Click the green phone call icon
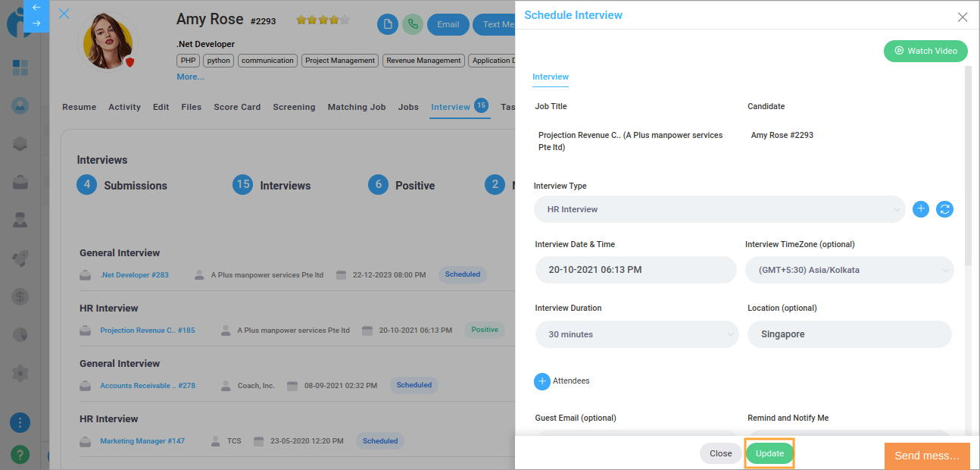This screenshot has width=980, height=470. click(413, 24)
